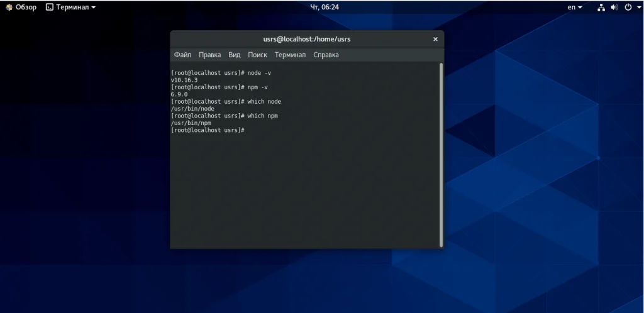Image resolution: width=644 pixels, height=313 pixels.
Task: Open the Вид menu
Action: click(234, 55)
